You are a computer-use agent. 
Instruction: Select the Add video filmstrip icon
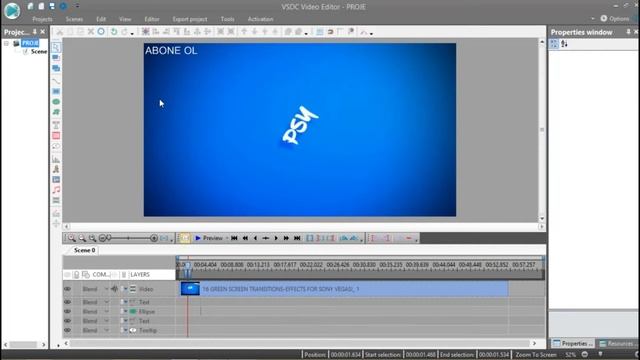(x=56, y=200)
